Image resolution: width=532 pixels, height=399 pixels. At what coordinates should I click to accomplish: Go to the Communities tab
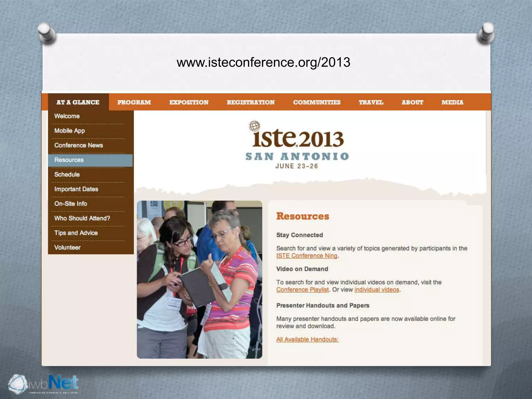[317, 102]
